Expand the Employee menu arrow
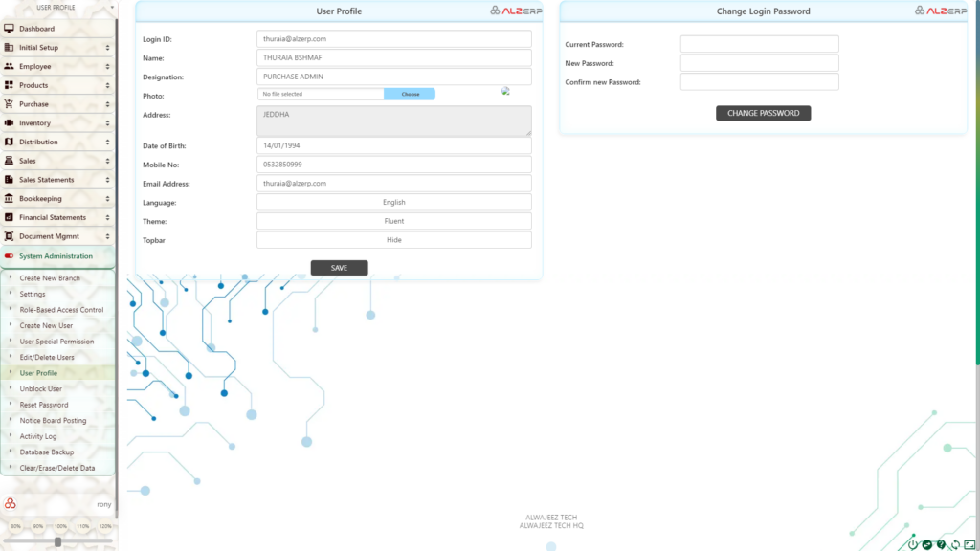This screenshot has width=980, height=551. click(x=107, y=66)
